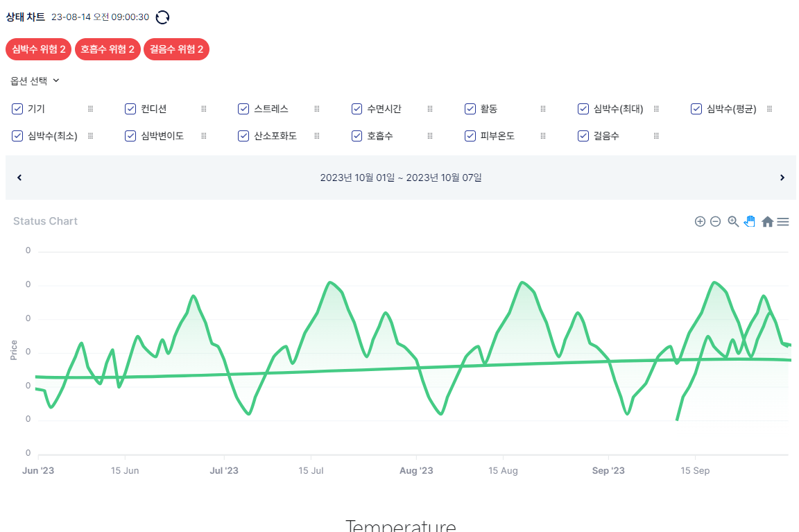
Task: Expand the 옵션 선택 dropdown
Action: (x=35, y=80)
